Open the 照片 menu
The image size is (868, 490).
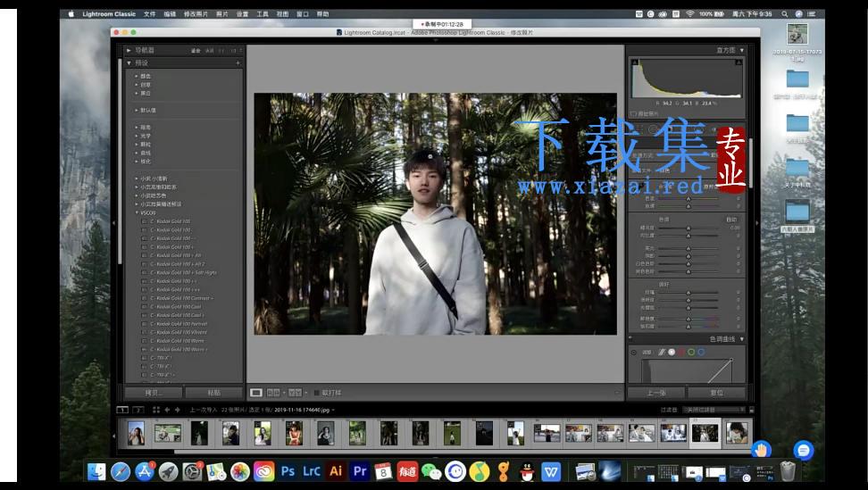point(222,13)
